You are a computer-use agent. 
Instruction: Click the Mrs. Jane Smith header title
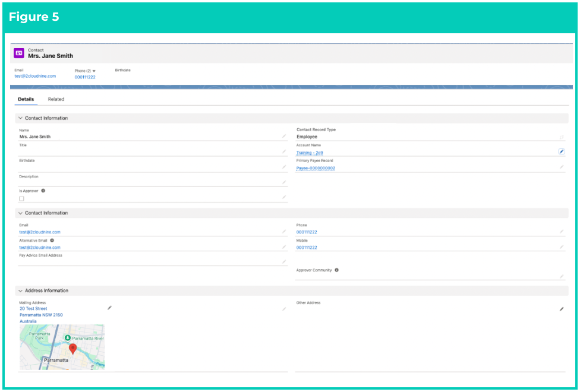click(x=51, y=56)
